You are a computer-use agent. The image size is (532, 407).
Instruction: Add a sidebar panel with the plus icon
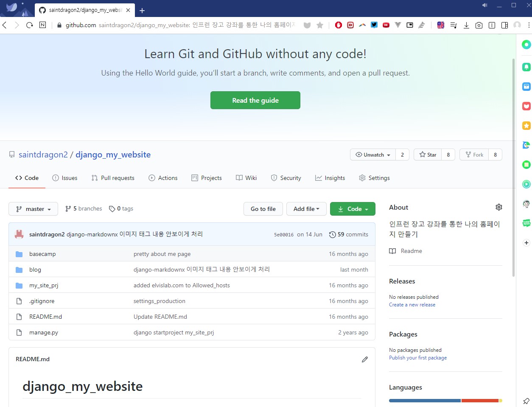click(526, 243)
